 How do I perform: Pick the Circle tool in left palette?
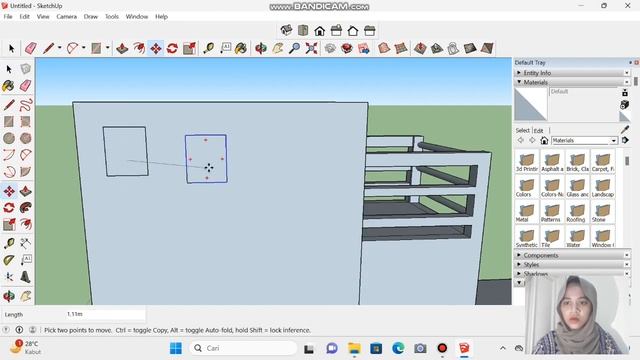tap(9, 138)
